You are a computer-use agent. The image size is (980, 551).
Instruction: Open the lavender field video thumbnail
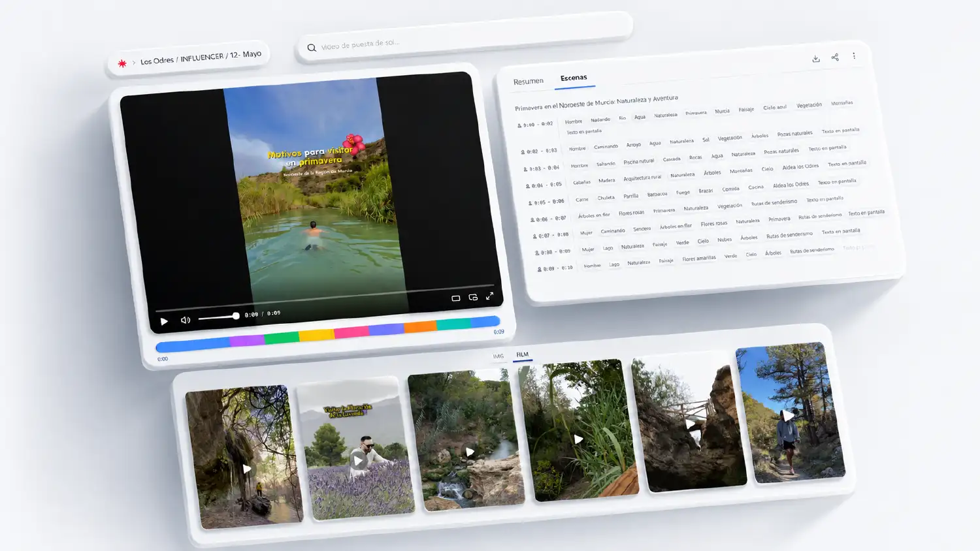coord(357,449)
